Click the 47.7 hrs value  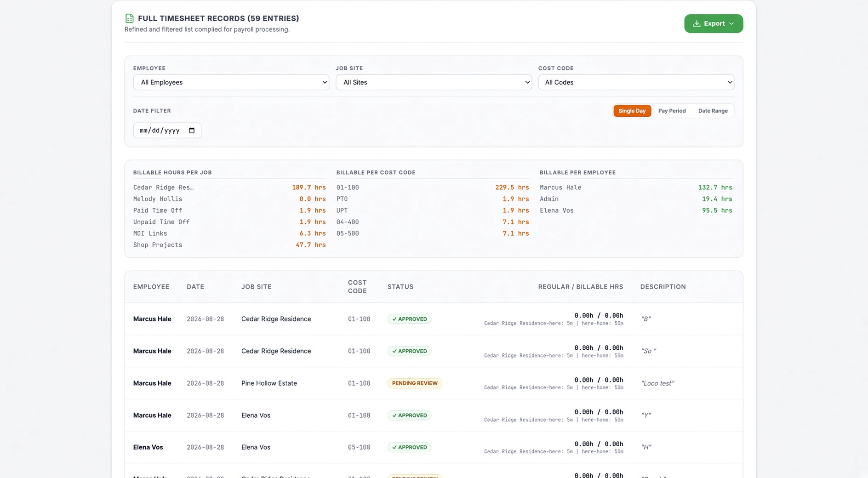pos(310,245)
